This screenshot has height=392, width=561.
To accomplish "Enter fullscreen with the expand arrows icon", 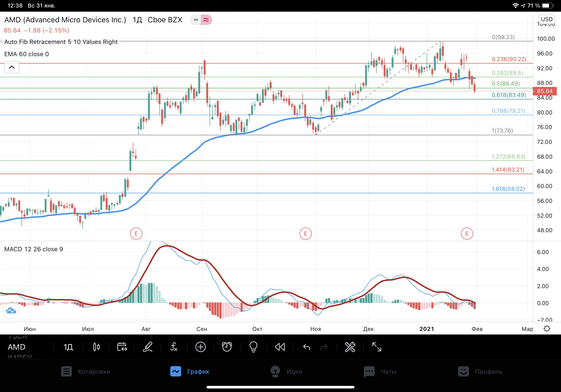I will (x=377, y=347).
